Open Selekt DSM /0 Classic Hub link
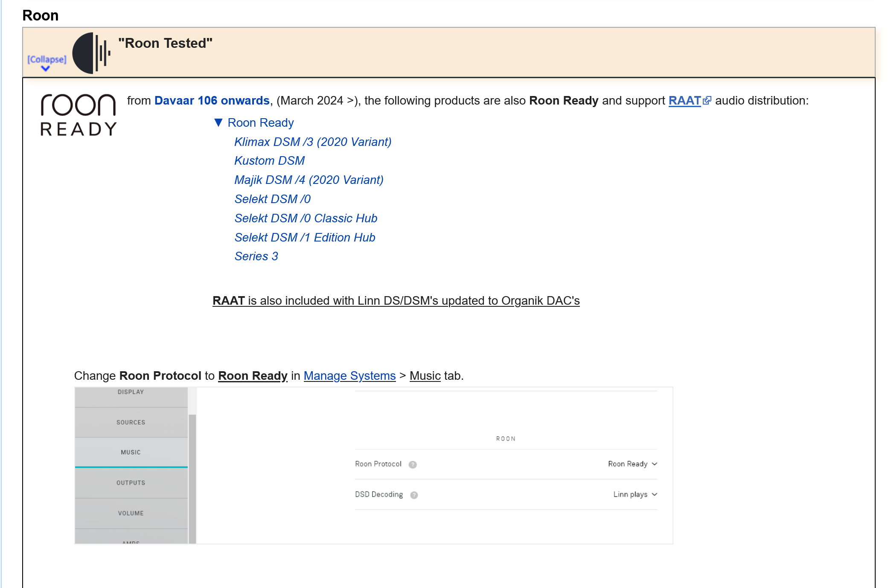The height and width of the screenshot is (588, 891). 306,218
